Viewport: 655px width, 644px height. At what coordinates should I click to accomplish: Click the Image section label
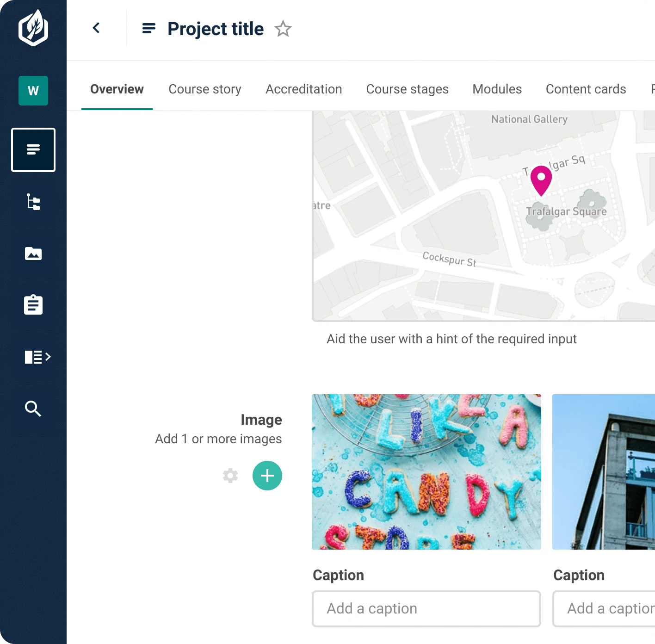(x=261, y=420)
